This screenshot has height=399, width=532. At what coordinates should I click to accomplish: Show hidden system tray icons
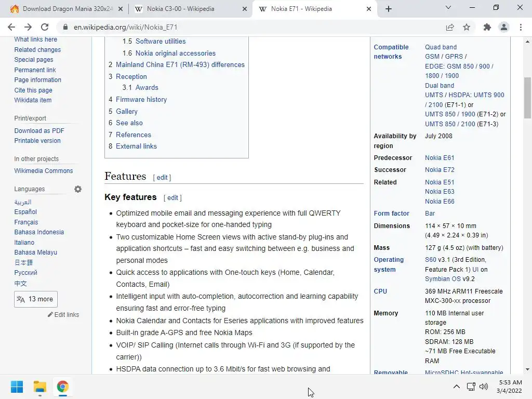click(x=457, y=387)
